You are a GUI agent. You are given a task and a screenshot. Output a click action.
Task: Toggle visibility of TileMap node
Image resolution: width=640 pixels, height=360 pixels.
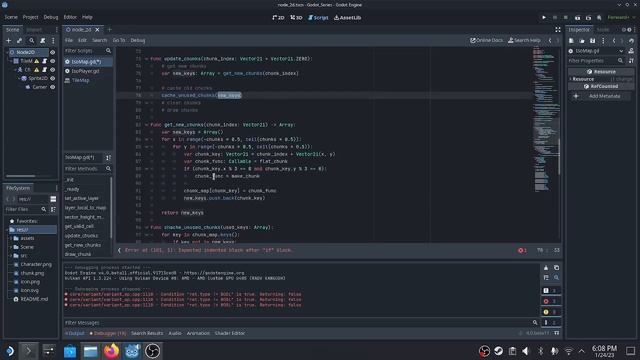pos(52,61)
